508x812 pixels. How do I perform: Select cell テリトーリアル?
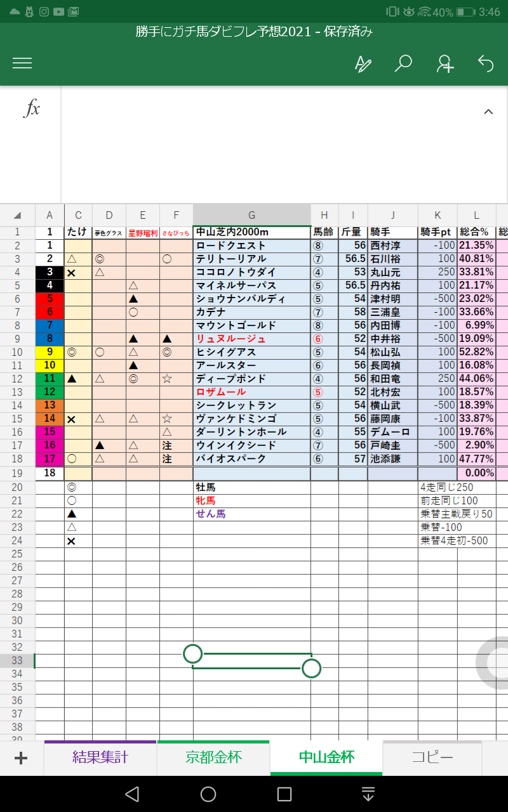252,259
